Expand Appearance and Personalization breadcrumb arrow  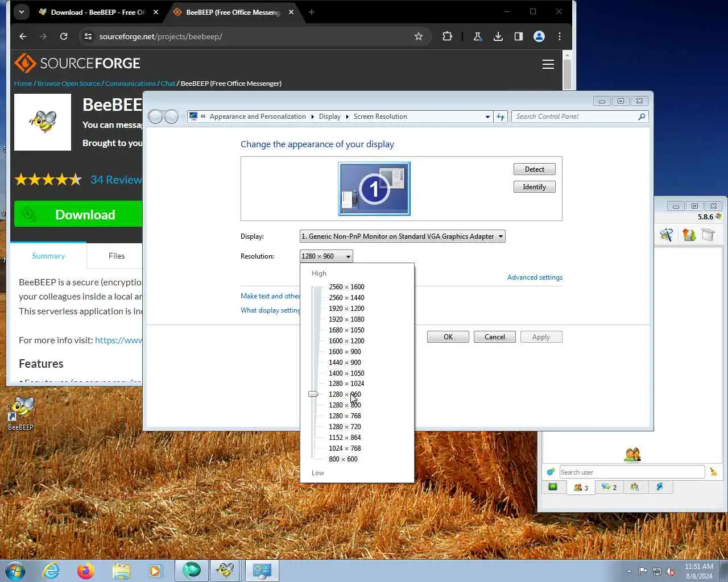312,117
